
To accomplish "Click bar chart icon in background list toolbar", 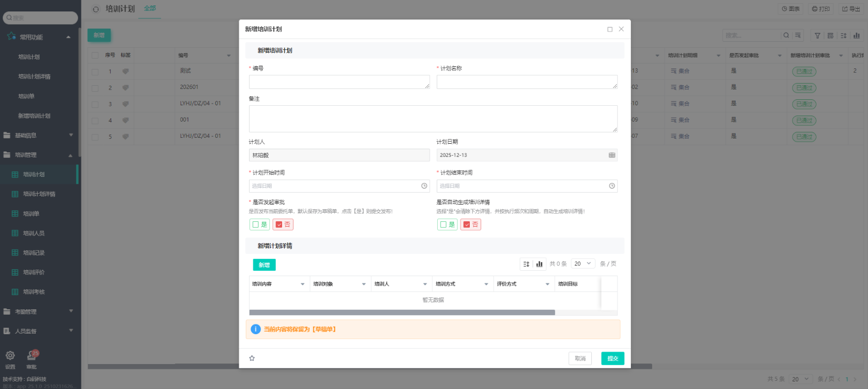I will tap(857, 35).
